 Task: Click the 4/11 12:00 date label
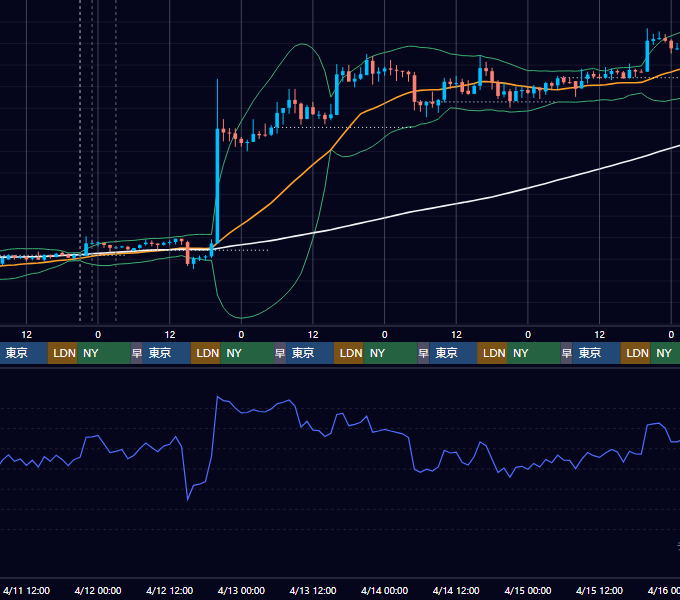26,590
